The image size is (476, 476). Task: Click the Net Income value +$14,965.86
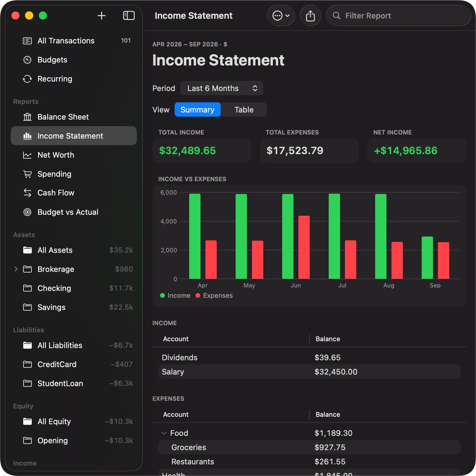tap(405, 151)
